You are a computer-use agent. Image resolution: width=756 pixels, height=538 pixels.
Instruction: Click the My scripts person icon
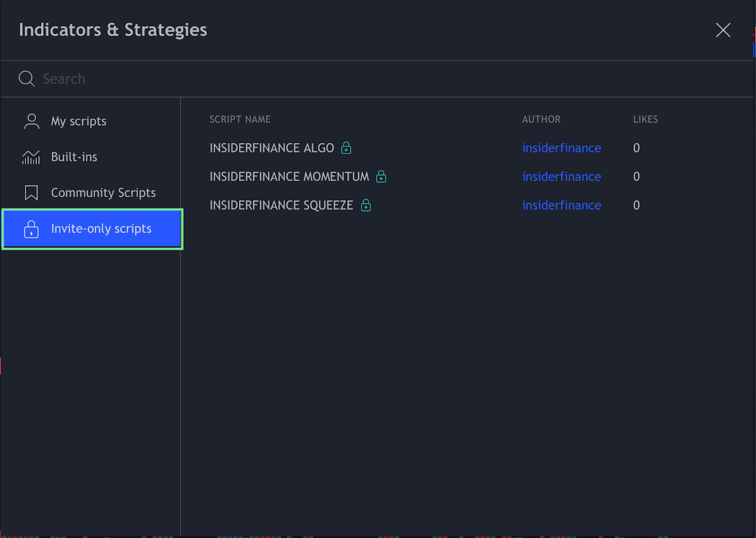[32, 121]
